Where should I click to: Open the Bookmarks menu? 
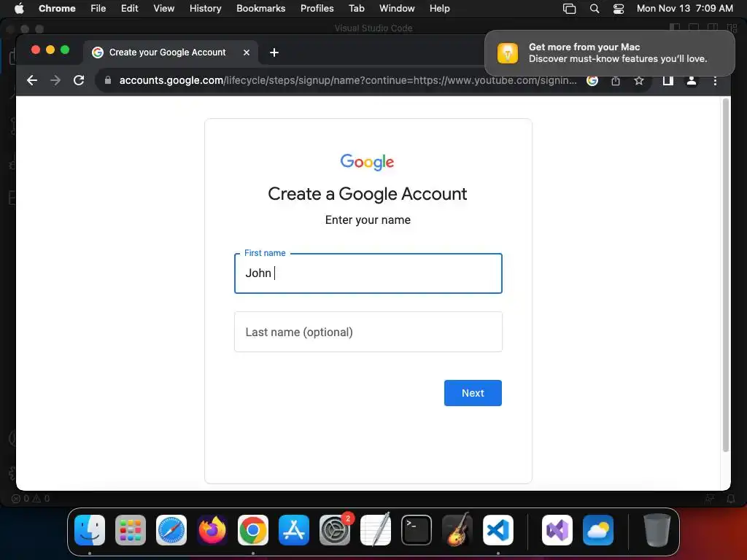click(260, 8)
